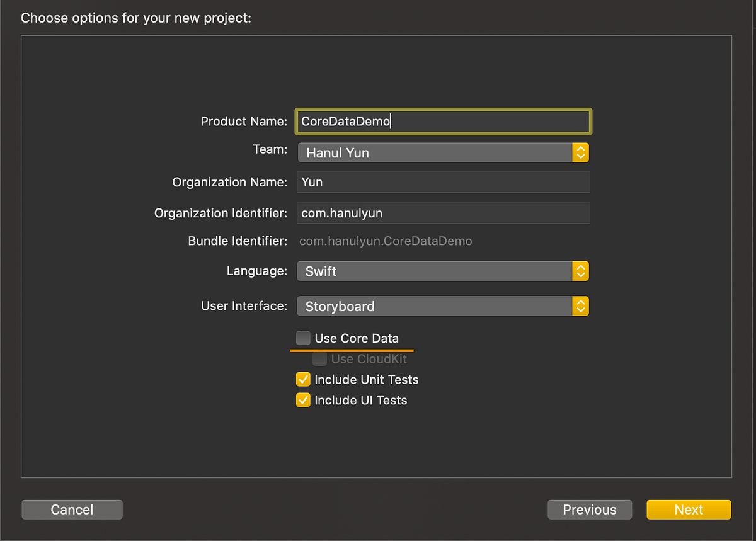The image size is (756, 541).
Task: Click the 'Bundle Identifier:' label text
Action: coord(238,241)
